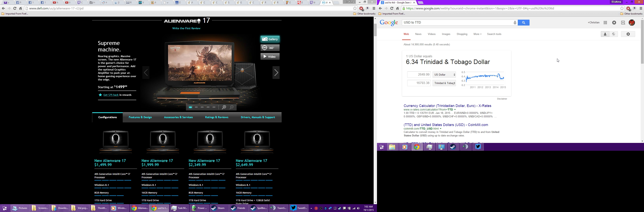Select the second carousel slide indicator
Viewport: 644px width, 212px height.
point(196,108)
